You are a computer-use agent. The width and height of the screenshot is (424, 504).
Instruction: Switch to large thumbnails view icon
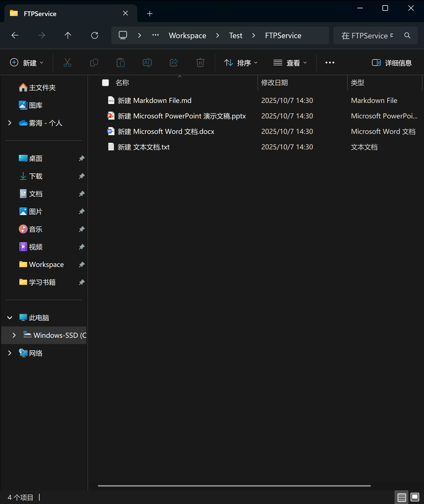[x=415, y=497]
